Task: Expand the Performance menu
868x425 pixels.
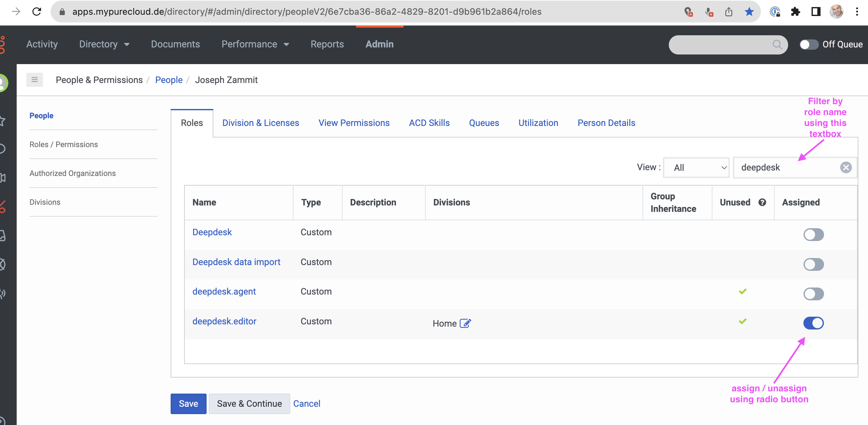Action: [x=255, y=44]
